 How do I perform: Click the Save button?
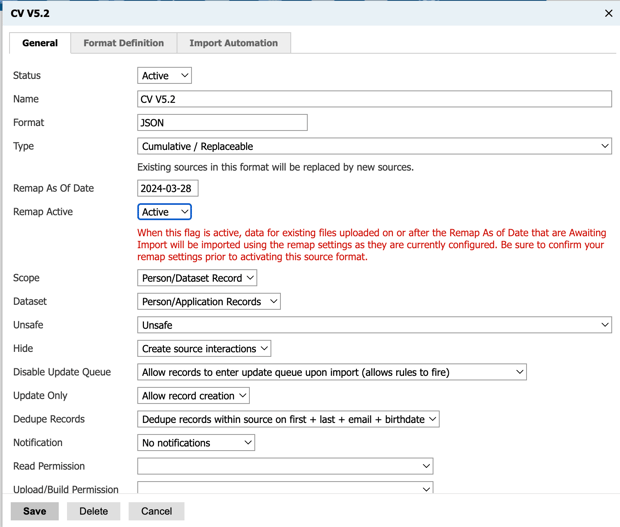[35, 511]
